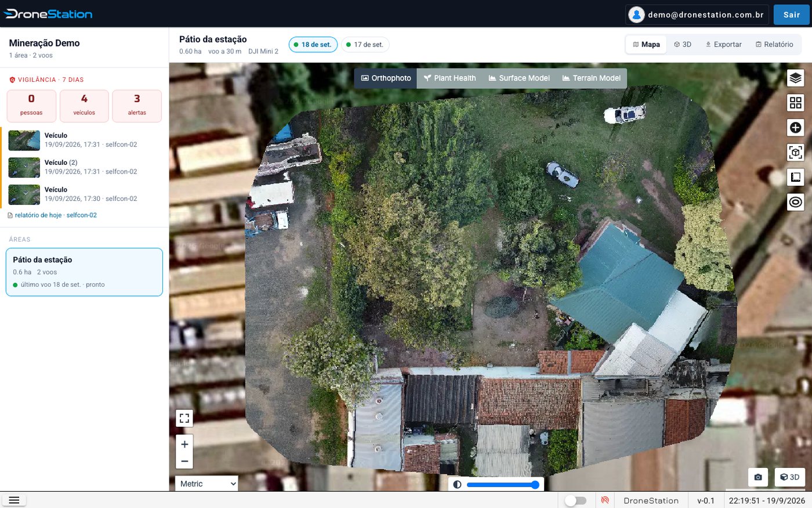Click the concentric ovals map tool icon
This screenshot has height=508, width=812.
(x=795, y=202)
